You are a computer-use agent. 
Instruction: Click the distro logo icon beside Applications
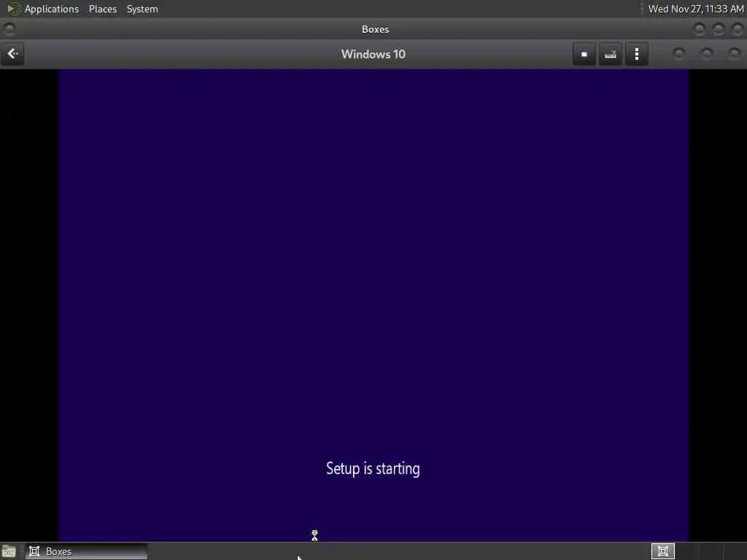click(13, 9)
